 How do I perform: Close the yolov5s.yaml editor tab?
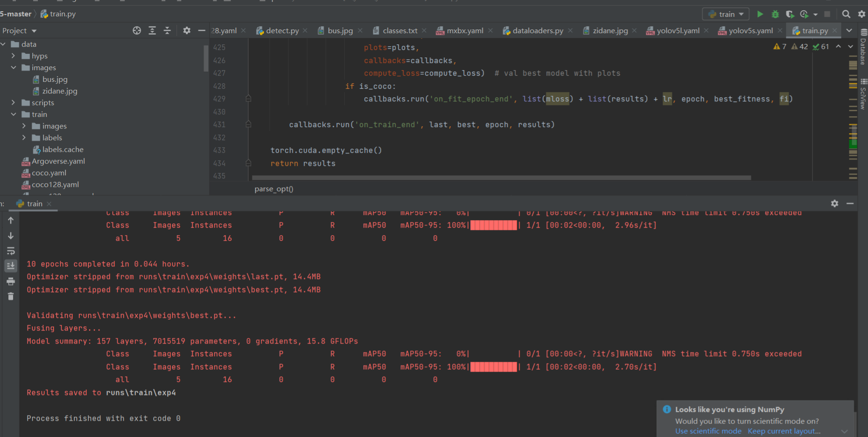click(780, 30)
